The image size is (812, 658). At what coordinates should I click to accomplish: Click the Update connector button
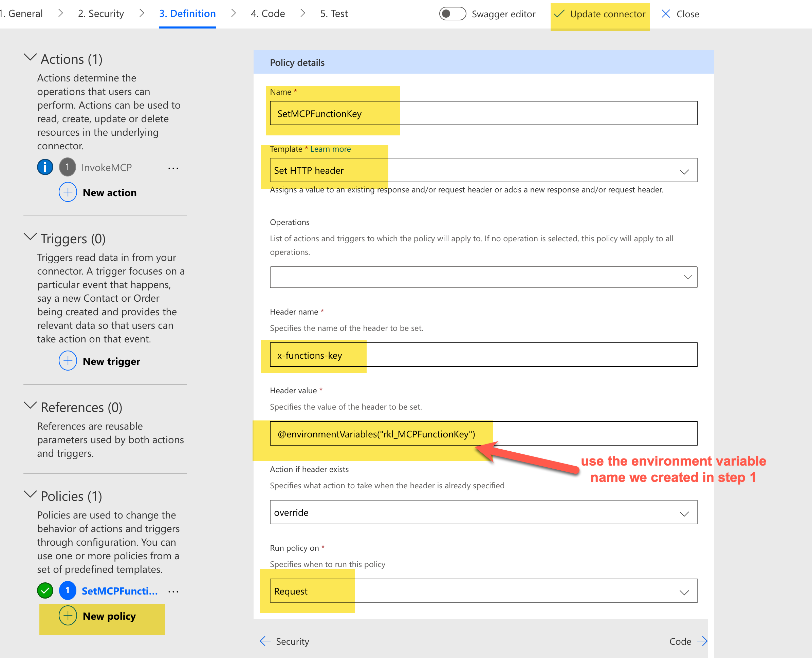[x=600, y=14]
